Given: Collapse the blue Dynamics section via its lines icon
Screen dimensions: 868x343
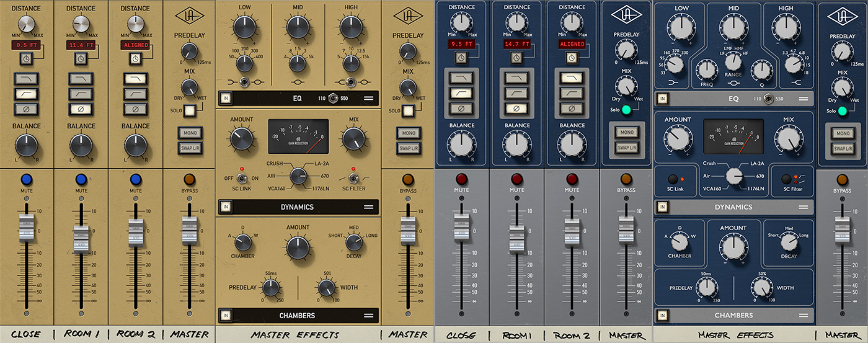Looking at the screenshot, I should 804,207.
